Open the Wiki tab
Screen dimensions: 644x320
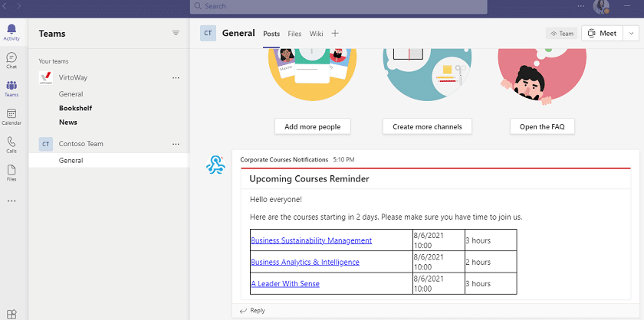(316, 34)
